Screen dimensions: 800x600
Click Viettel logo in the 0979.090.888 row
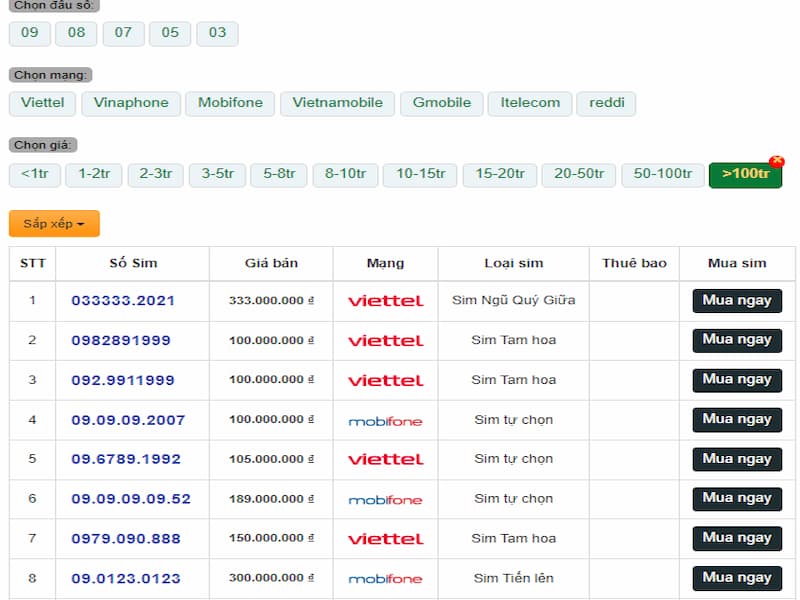(x=386, y=539)
